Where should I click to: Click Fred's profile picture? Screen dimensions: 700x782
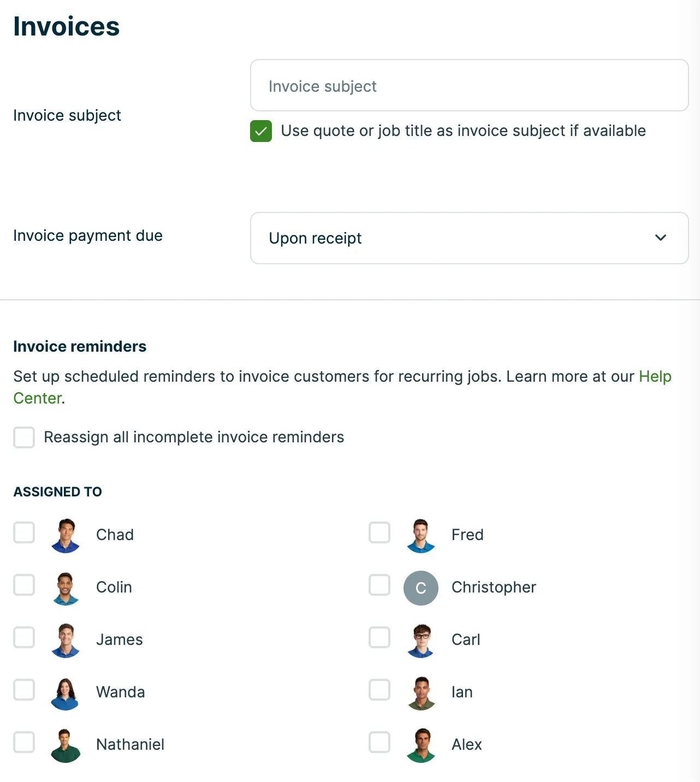coord(421,535)
